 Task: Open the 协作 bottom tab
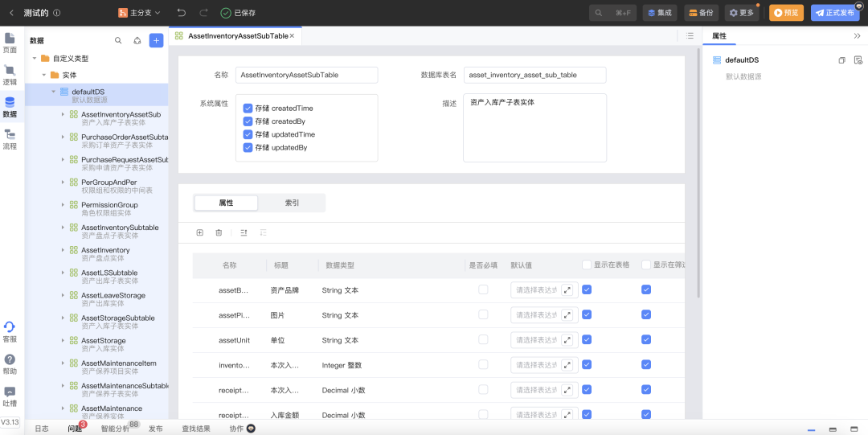tap(242, 429)
